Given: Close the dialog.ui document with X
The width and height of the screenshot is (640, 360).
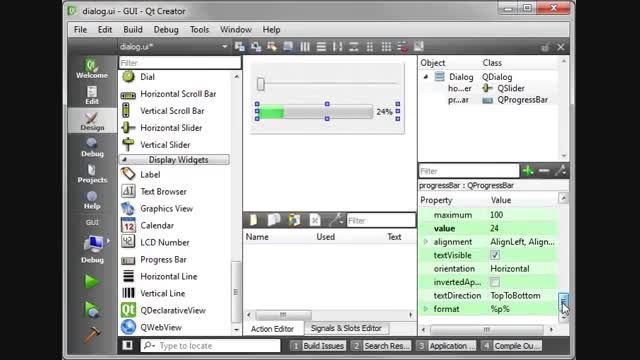Looking at the screenshot, I should 561,47.
